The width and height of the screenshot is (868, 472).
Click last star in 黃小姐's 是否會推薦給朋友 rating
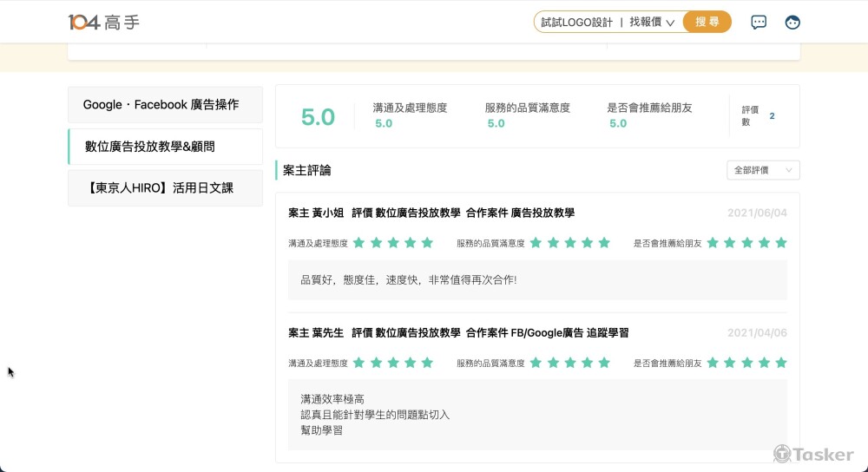780,243
